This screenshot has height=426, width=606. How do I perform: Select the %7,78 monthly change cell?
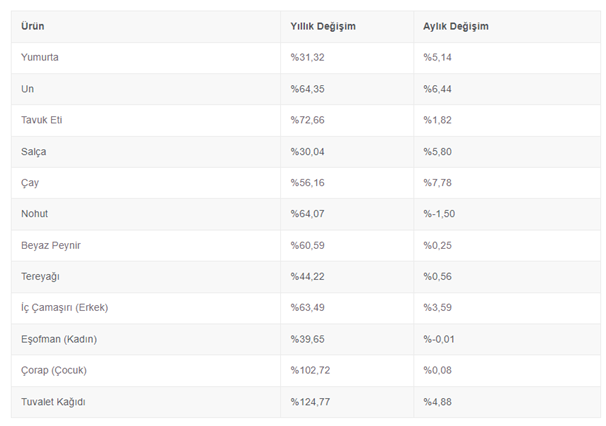point(438,184)
